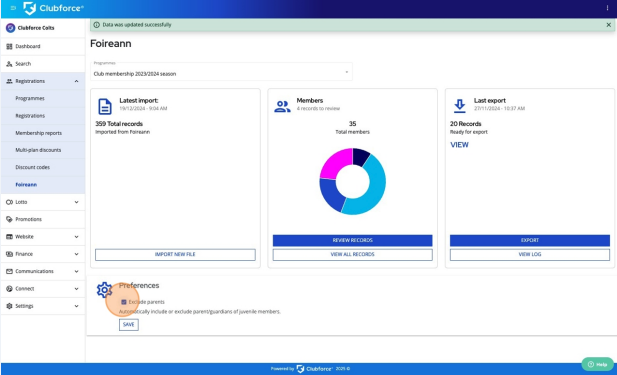Click the Finance money icon

point(9,254)
